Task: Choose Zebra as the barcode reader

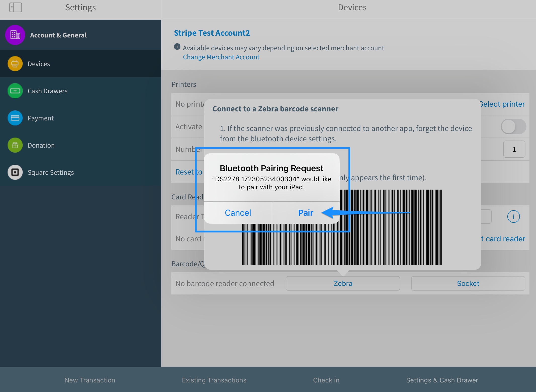Action: point(342,283)
